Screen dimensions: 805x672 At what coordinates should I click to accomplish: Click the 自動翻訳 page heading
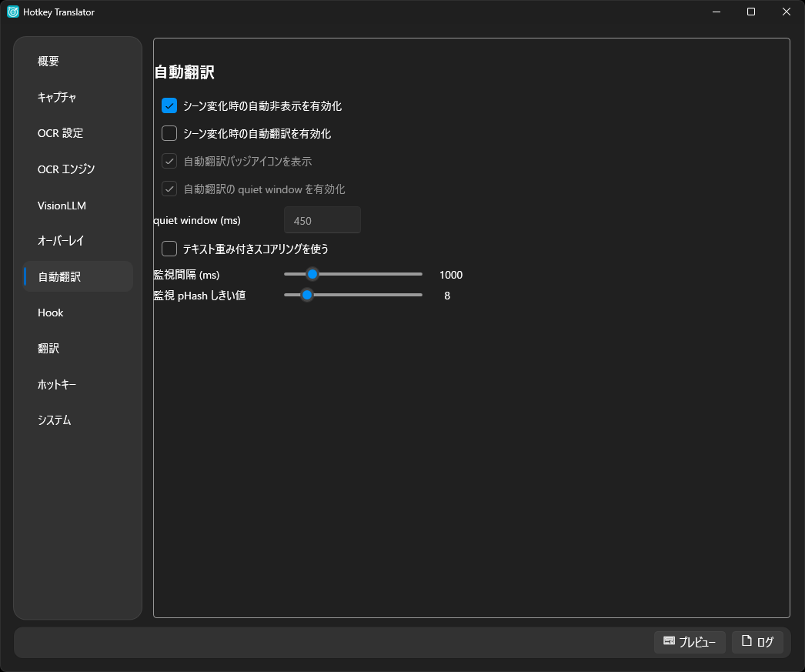[x=184, y=72]
